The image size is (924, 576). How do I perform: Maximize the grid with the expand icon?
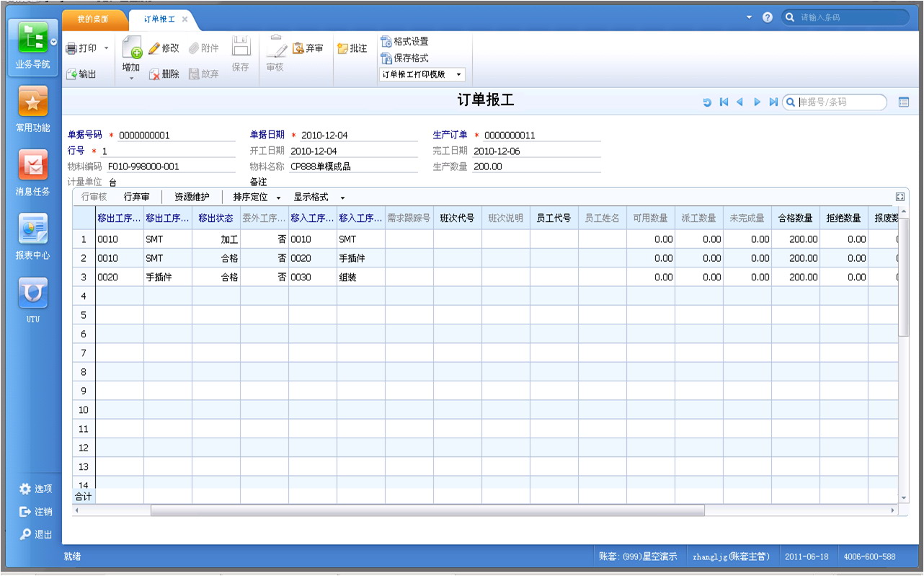899,197
